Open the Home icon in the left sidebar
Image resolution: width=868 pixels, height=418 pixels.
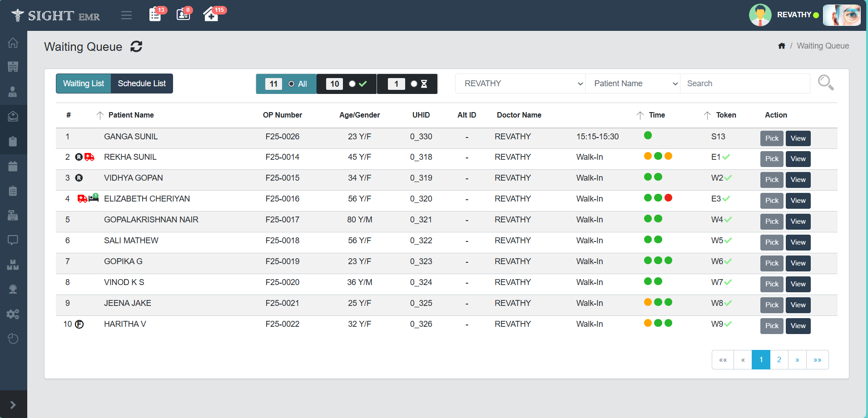point(13,43)
